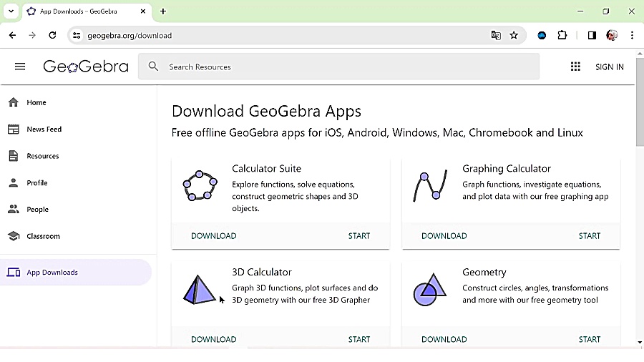644x362 pixels.
Task: Click the site information icon in address bar
Action: point(77,35)
